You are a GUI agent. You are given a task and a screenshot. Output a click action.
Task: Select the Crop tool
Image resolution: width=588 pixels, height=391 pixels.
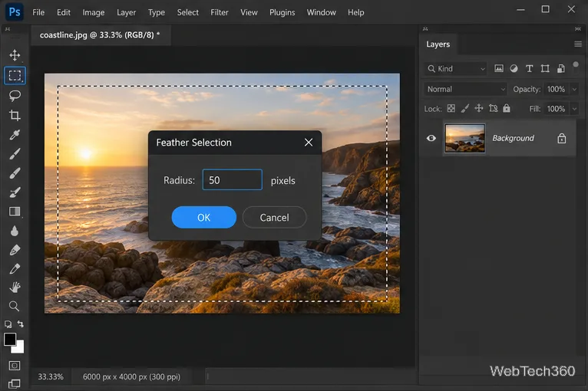coord(15,115)
